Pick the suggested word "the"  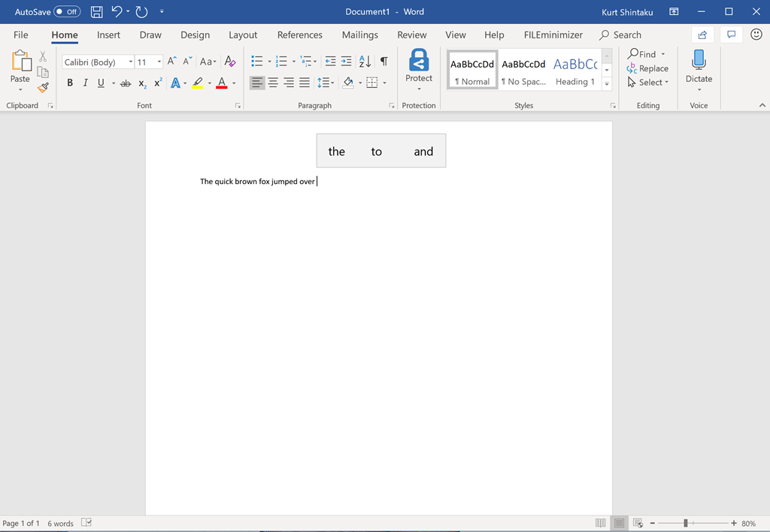point(336,151)
